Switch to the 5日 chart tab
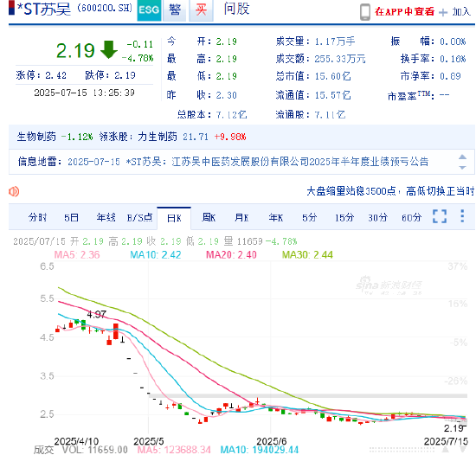 click(x=71, y=217)
